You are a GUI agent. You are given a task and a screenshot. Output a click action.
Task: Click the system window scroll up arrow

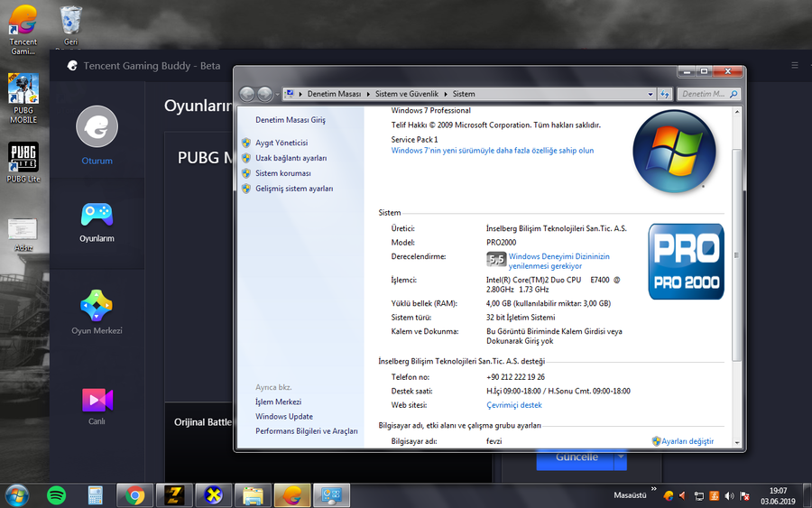[737, 112]
